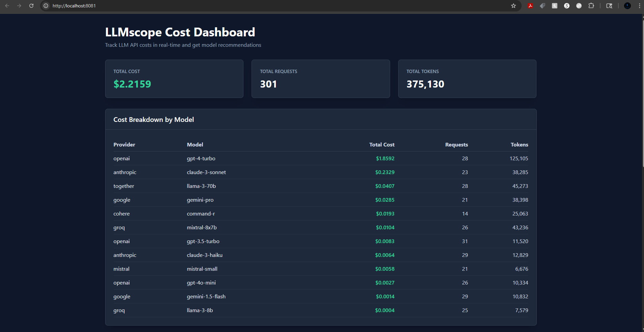The width and height of the screenshot is (644, 332).
Task: Click the 43,236 tokens value
Action: tap(520, 227)
